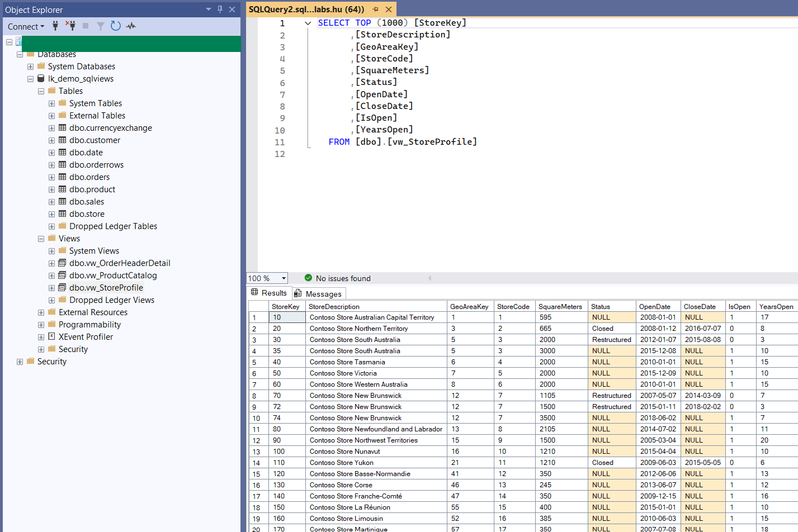Collapse the SELECT statement code fold
The width and height of the screenshot is (798, 532).
click(x=308, y=23)
